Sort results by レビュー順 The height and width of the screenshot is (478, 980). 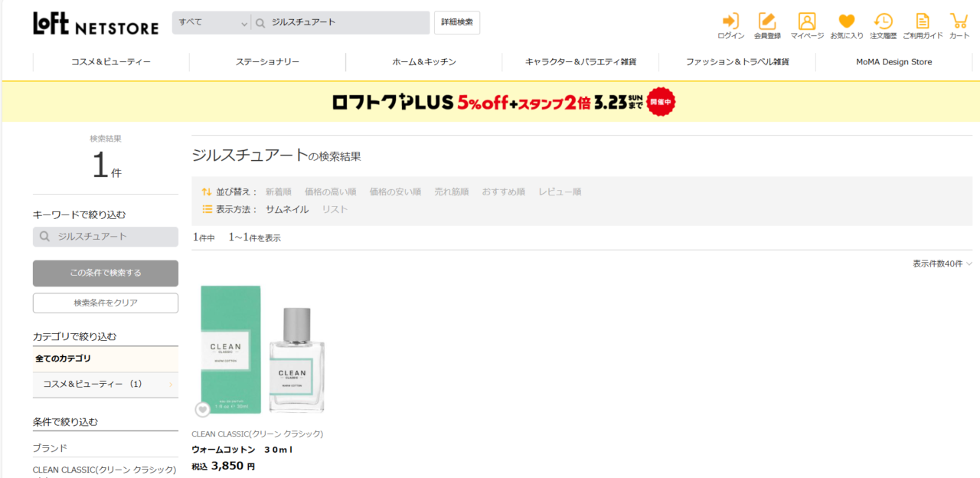[x=560, y=192]
